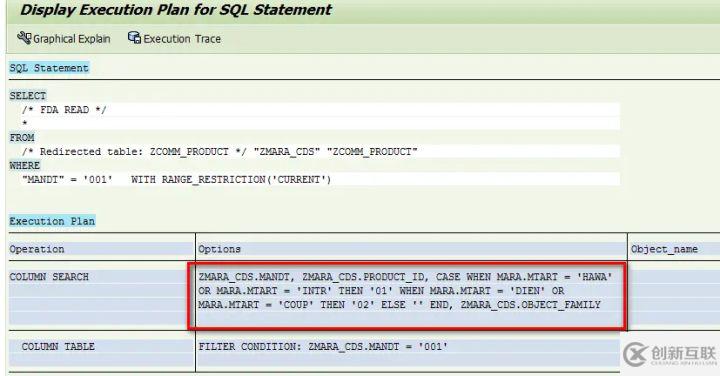Click the SELECT keyword line
Screen dimensions: 720x376
28,95
